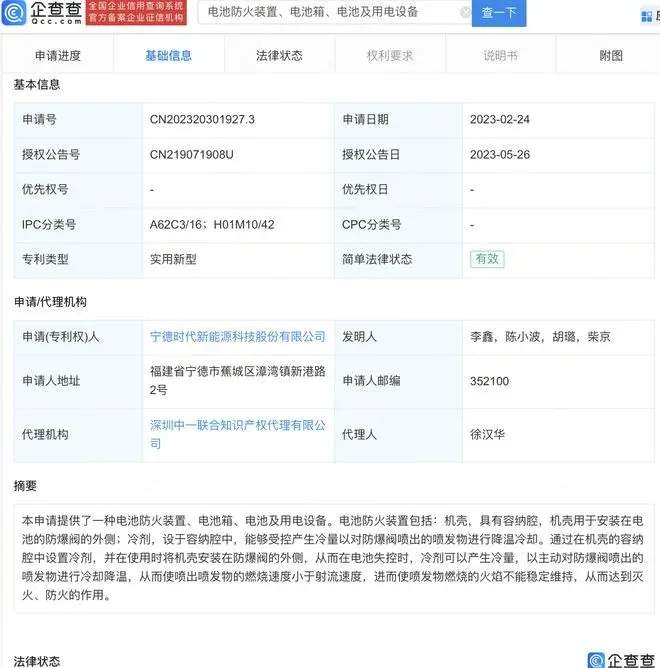Click the 摘要 section heading

coord(25,486)
